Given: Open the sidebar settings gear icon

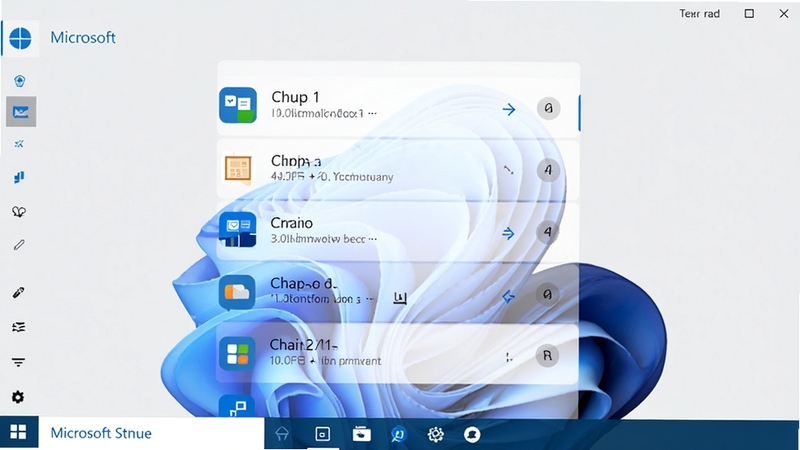Looking at the screenshot, I should coord(18,397).
